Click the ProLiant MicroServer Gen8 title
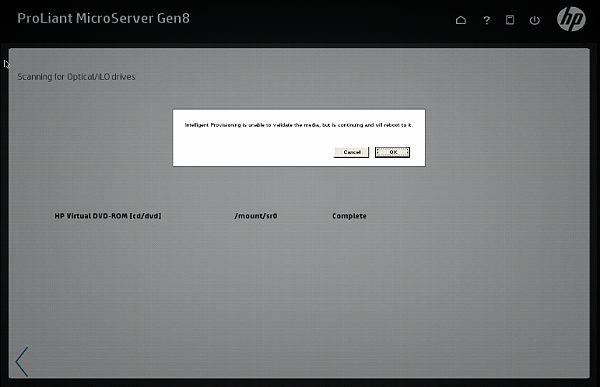The height and width of the screenshot is (387, 600). click(103, 18)
